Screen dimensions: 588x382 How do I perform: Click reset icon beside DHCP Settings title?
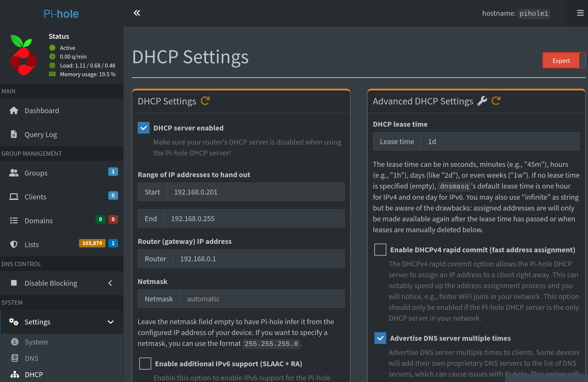[x=205, y=101]
